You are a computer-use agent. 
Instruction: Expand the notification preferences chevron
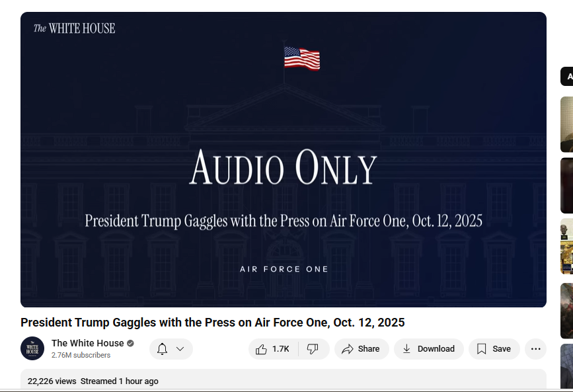[x=180, y=349]
